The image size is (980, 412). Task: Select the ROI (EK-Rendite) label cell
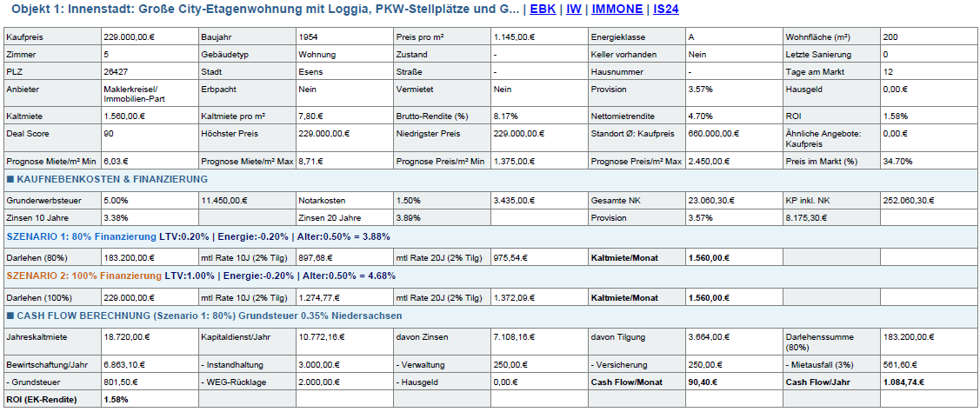click(41, 399)
